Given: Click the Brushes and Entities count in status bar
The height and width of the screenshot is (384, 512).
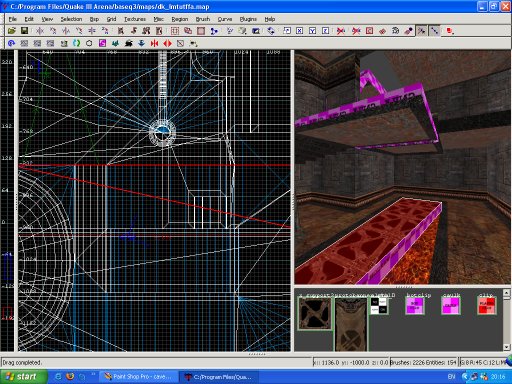Looking at the screenshot, I should tap(423, 362).
